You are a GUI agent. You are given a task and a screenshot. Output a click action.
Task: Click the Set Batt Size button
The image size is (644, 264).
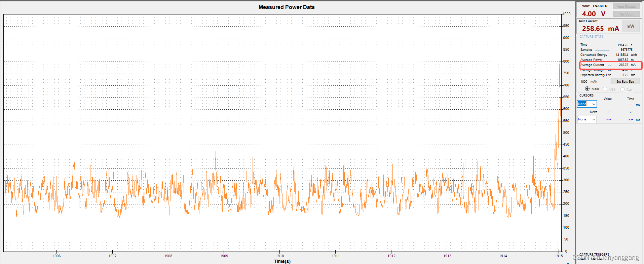pos(625,81)
